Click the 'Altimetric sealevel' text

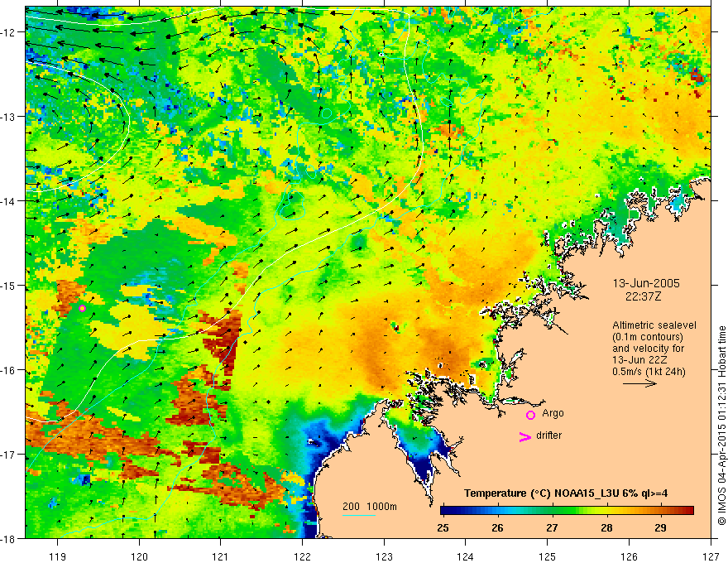tap(654, 325)
